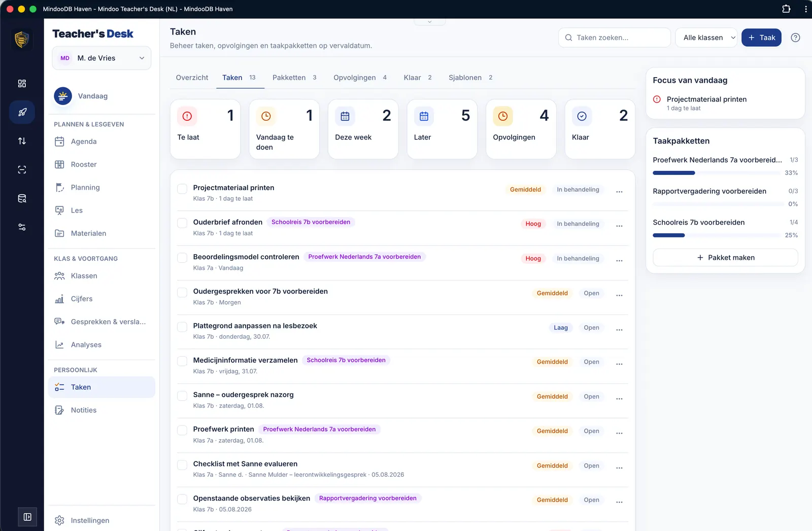
Task: Open the dashboard grid icon in rail
Action: 22,84
